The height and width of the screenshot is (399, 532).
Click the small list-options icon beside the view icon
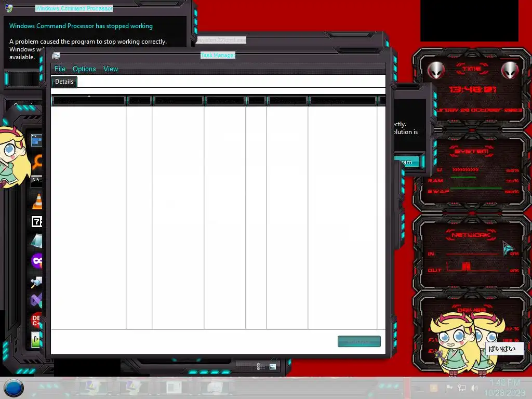pyautogui.click(x=259, y=367)
